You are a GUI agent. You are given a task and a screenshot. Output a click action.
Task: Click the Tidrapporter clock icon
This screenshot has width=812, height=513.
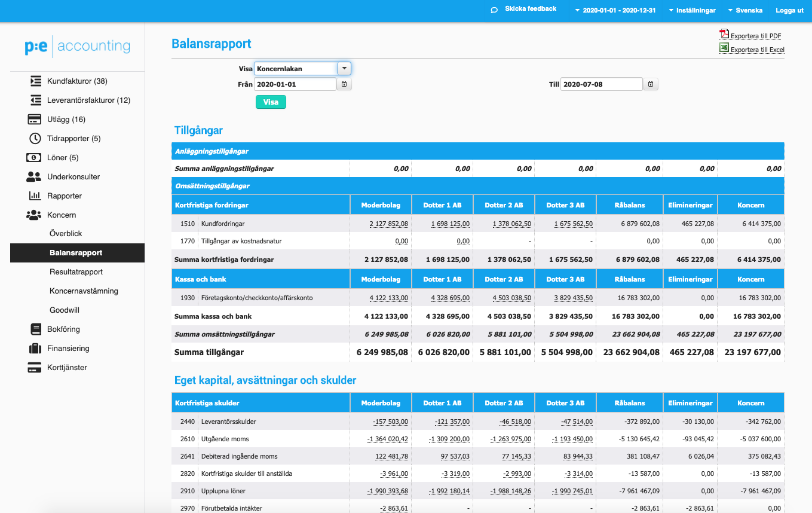pyautogui.click(x=35, y=138)
